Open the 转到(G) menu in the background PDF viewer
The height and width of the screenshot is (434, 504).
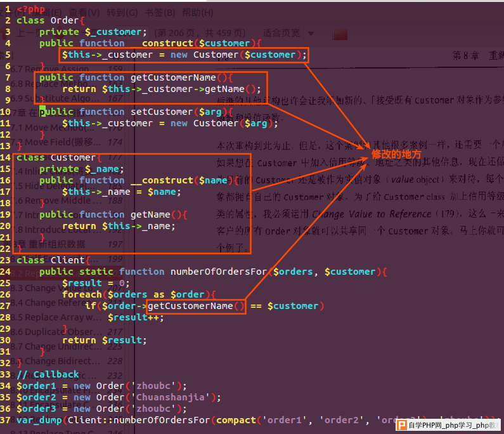pyautogui.click(x=122, y=13)
